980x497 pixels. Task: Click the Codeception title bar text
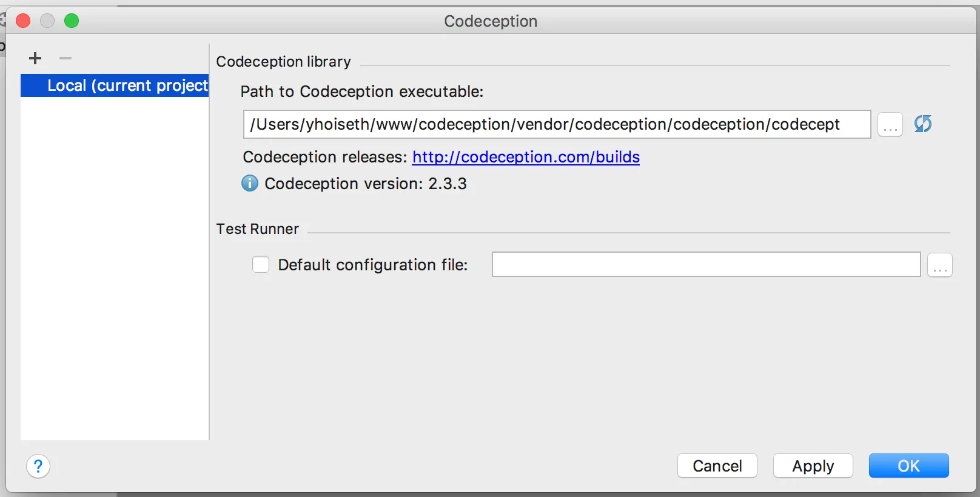click(x=491, y=21)
